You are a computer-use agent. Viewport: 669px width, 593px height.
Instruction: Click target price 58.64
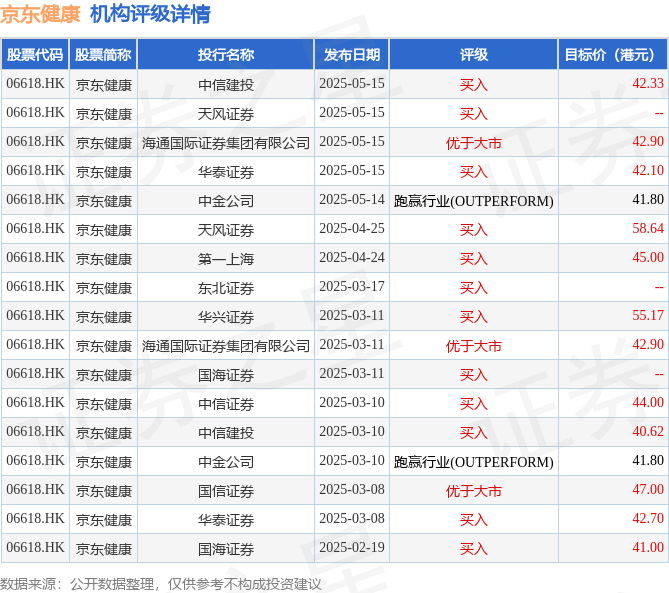click(x=648, y=228)
